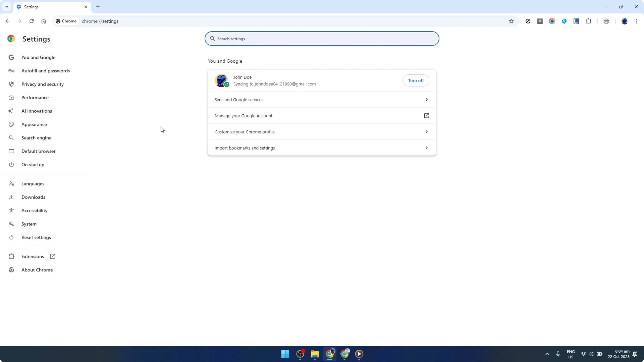This screenshot has width=644, height=362.
Task: Open the reading list side panel icon
Action: click(576, 21)
